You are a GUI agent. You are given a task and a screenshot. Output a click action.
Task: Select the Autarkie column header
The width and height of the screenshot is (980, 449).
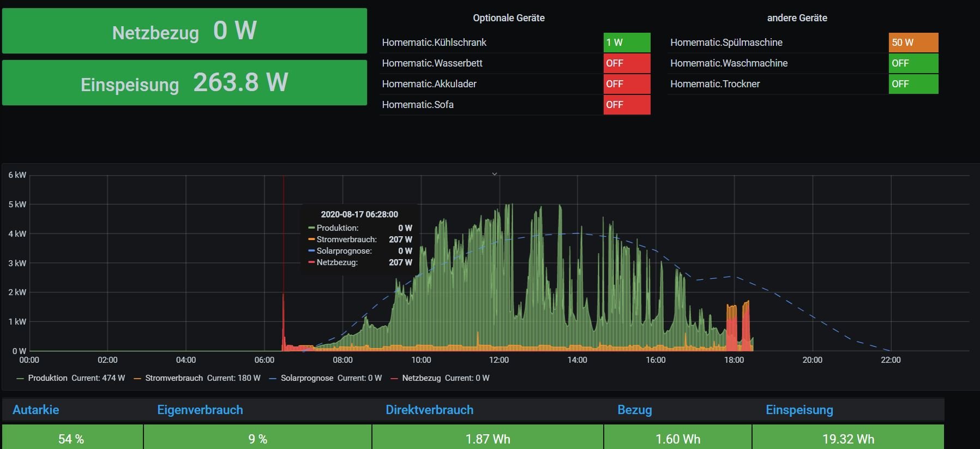36,410
